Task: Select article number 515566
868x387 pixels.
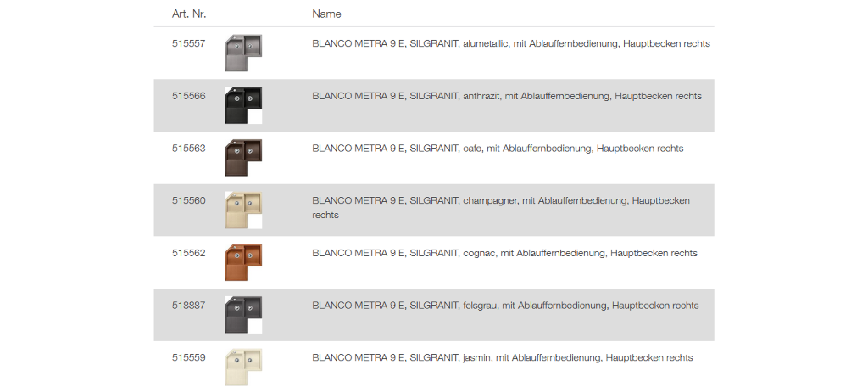Action: [189, 96]
